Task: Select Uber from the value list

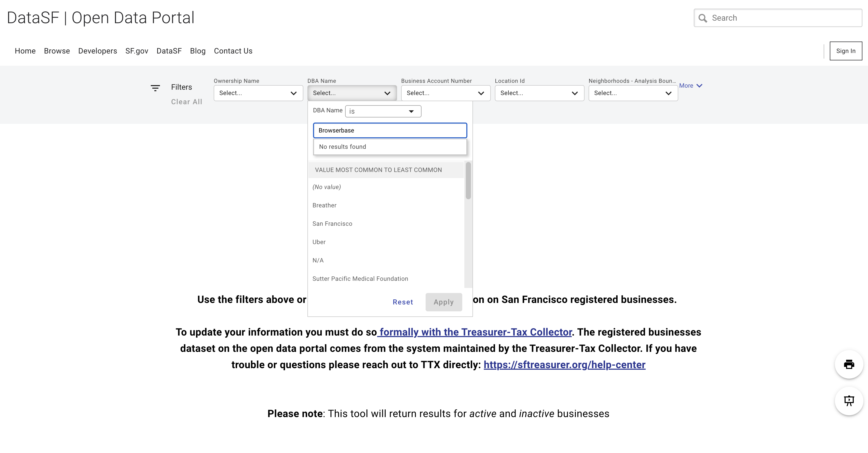Action: point(319,242)
